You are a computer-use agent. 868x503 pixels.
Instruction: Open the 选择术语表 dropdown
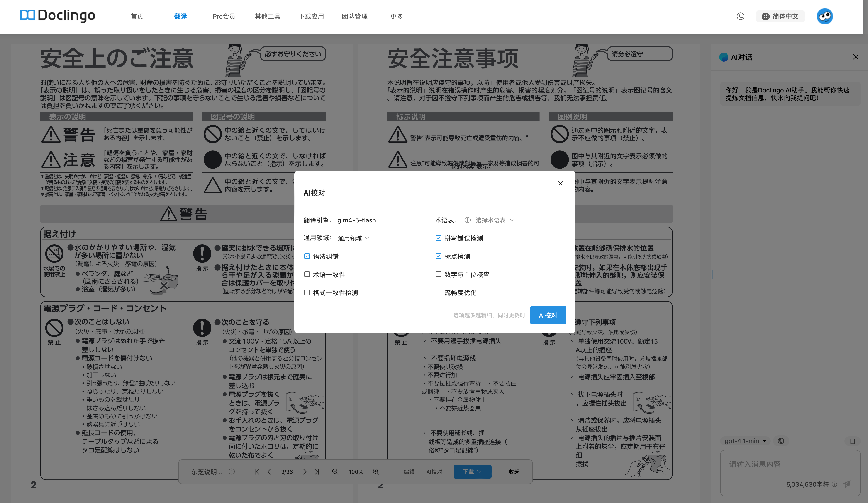coord(495,220)
